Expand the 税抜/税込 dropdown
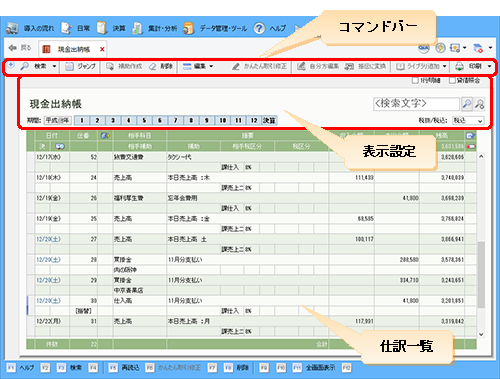 point(468,121)
